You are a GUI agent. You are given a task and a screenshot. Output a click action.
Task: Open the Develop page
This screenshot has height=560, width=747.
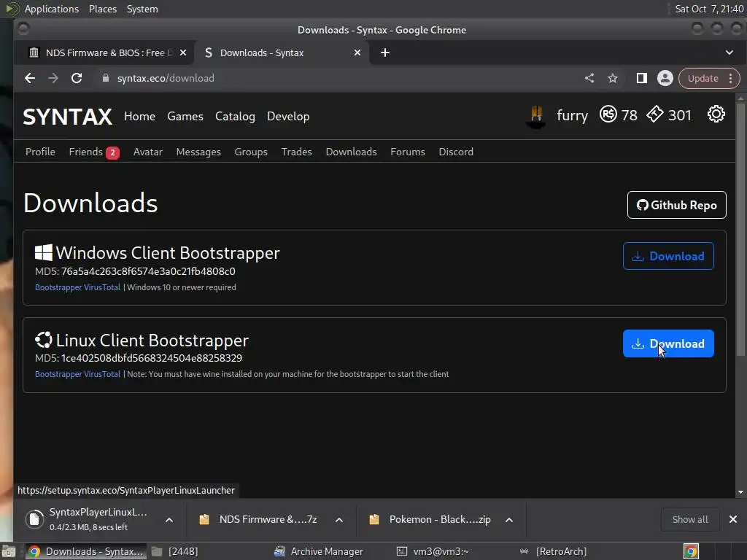[x=288, y=116]
